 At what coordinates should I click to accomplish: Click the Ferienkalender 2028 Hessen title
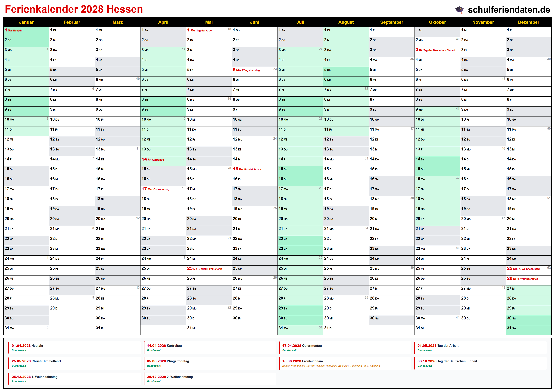pos(74,9)
